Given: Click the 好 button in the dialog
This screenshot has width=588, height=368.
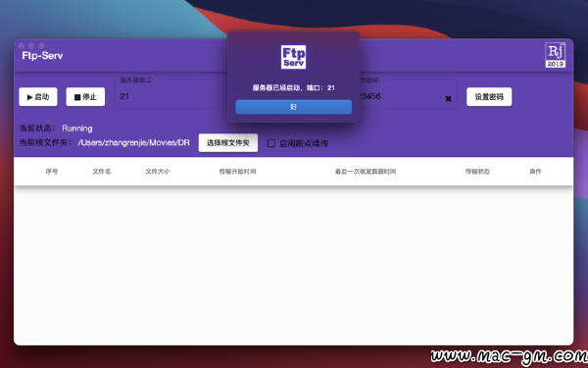Looking at the screenshot, I should (x=293, y=107).
